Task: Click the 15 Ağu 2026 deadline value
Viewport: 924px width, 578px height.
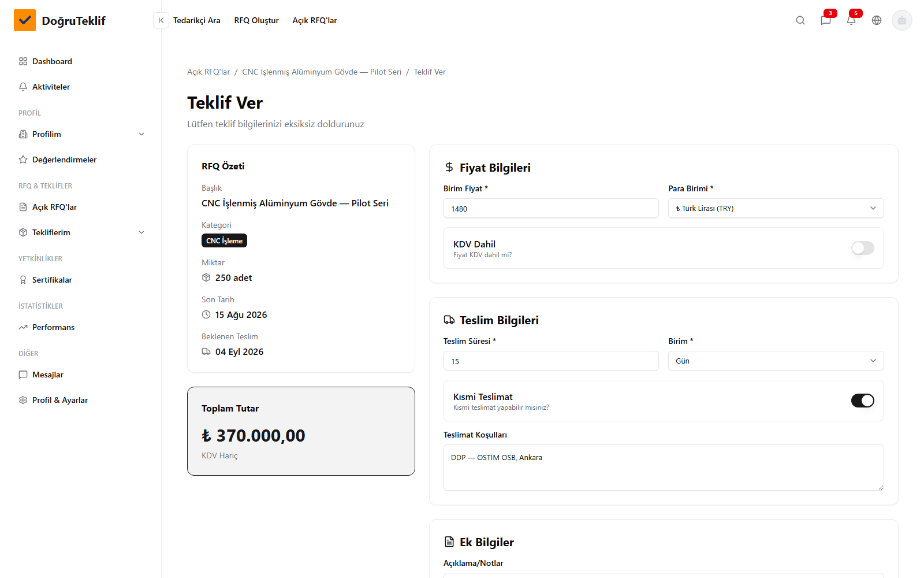Action: [241, 314]
